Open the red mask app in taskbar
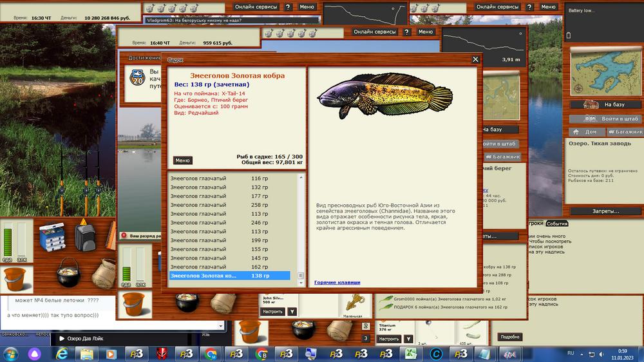The height and width of the screenshot is (362, 644). coord(162,354)
